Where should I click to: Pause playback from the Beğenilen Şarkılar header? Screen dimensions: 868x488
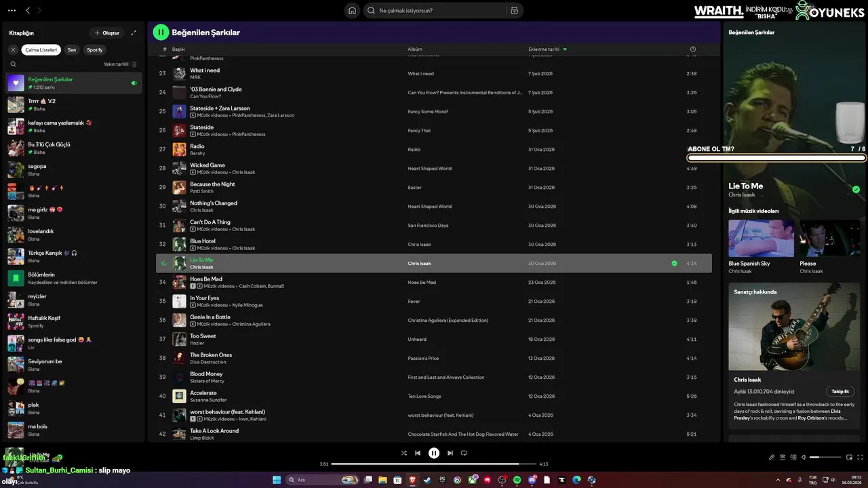161,32
